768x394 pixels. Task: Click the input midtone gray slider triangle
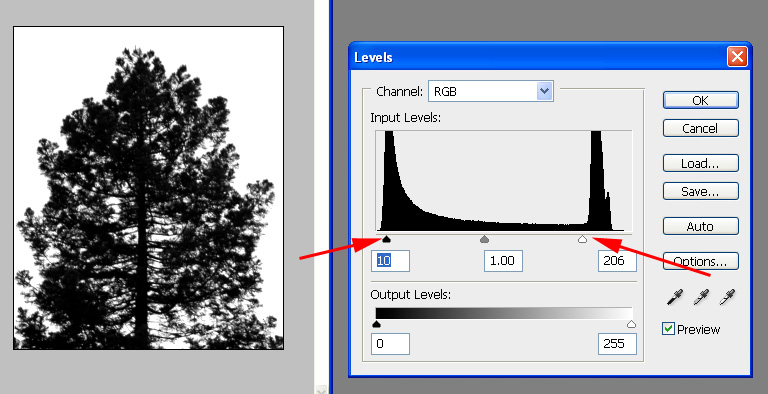tap(484, 239)
